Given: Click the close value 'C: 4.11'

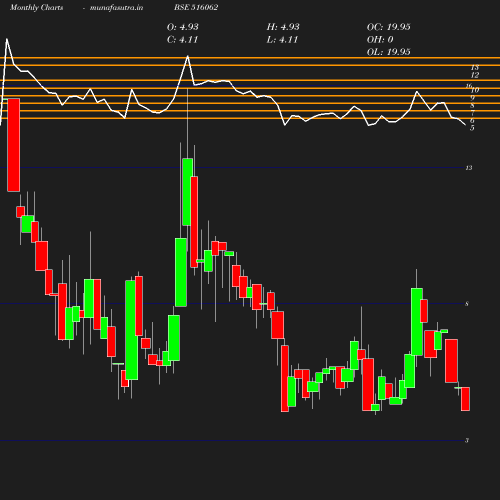Looking at the screenshot, I should (x=183, y=40).
